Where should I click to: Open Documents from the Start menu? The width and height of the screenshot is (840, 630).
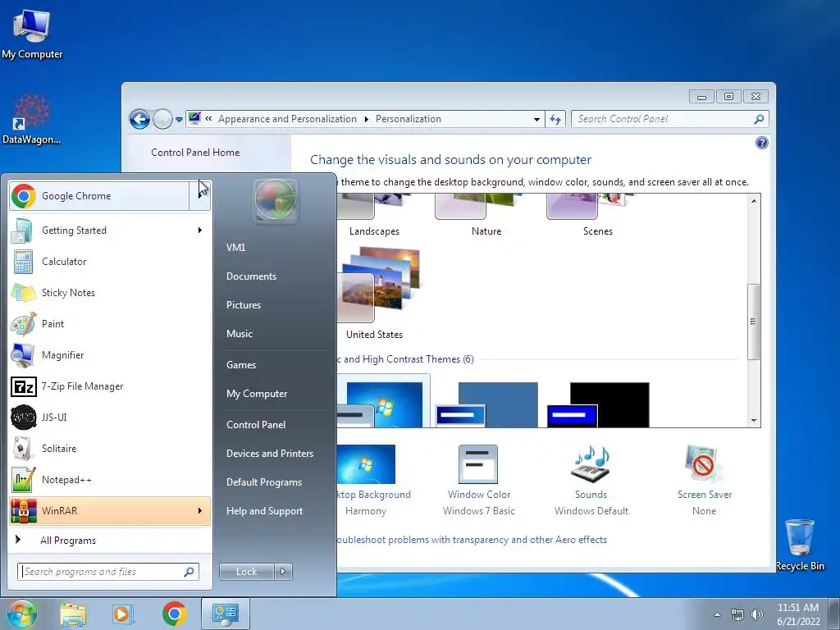point(251,276)
